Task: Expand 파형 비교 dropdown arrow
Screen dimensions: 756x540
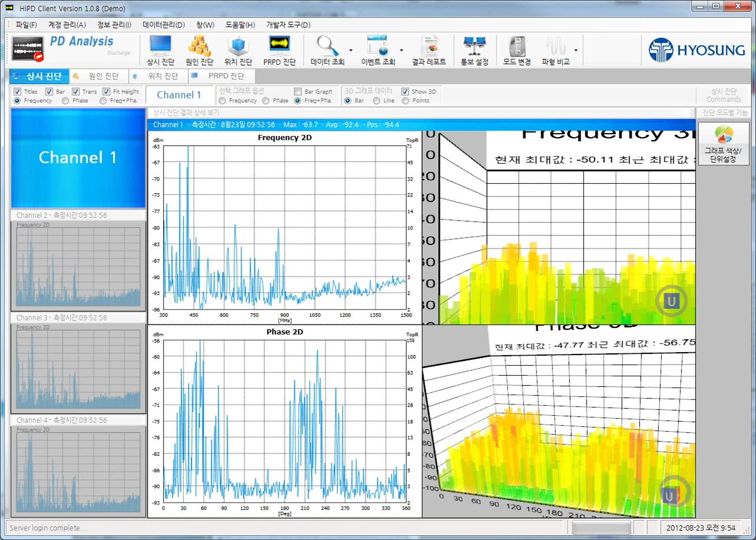Action: 575,50
